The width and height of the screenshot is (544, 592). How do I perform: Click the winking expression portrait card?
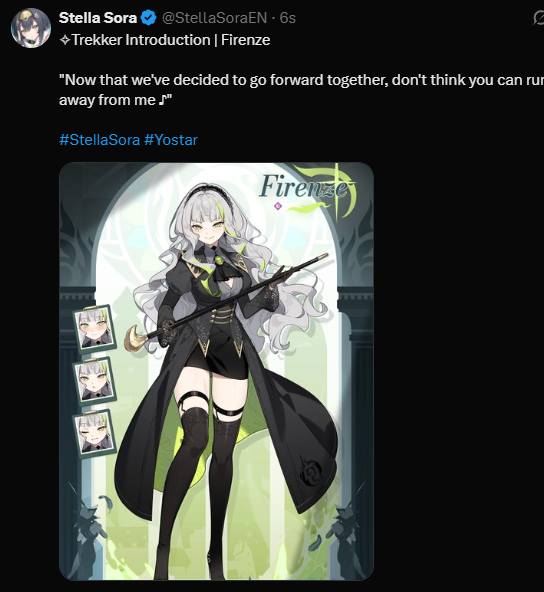coord(95,433)
